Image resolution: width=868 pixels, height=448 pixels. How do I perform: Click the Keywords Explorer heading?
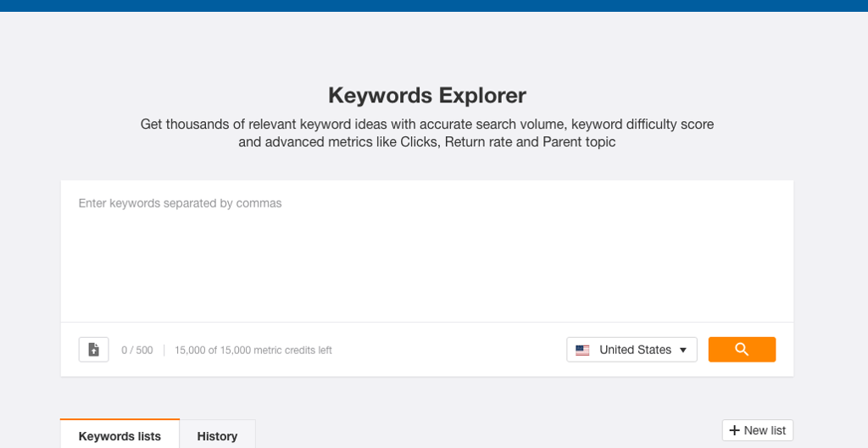tap(426, 95)
